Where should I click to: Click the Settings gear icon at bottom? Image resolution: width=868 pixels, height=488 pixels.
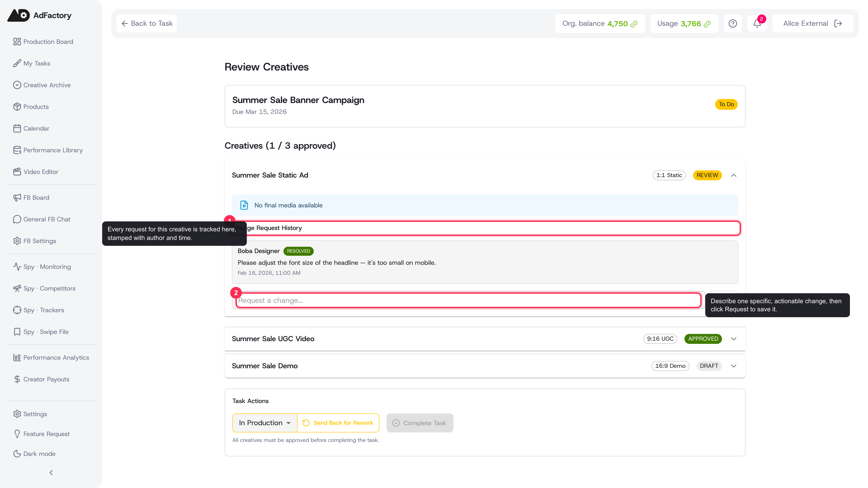pos(17,414)
